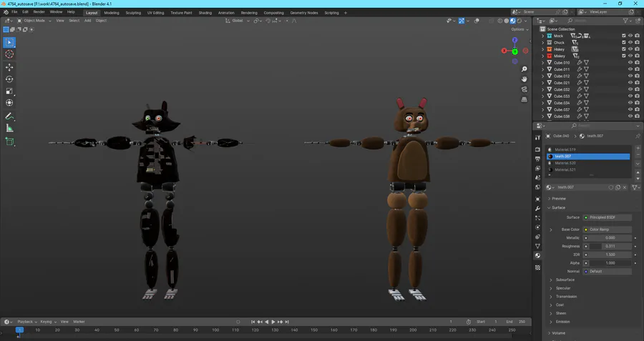The width and height of the screenshot is (644, 341).
Task: Open the Output properties tab
Action: click(x=537, y=159)
